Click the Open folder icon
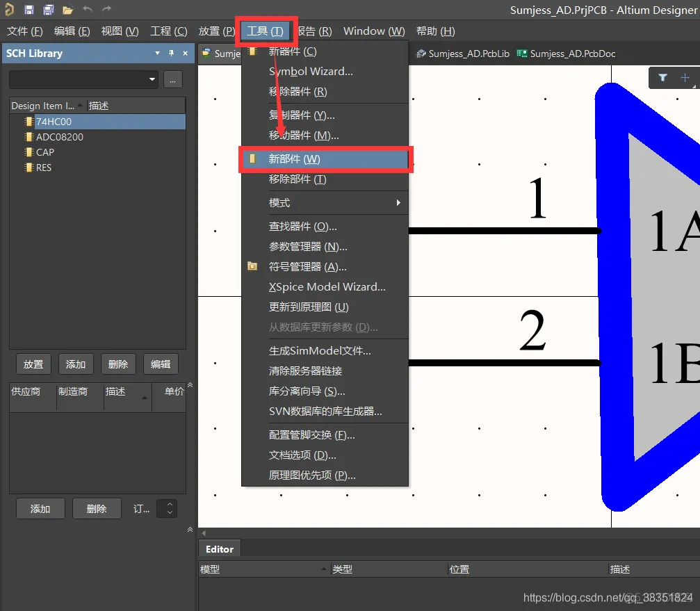The image size is (700, 611). [x=67, y=9]
